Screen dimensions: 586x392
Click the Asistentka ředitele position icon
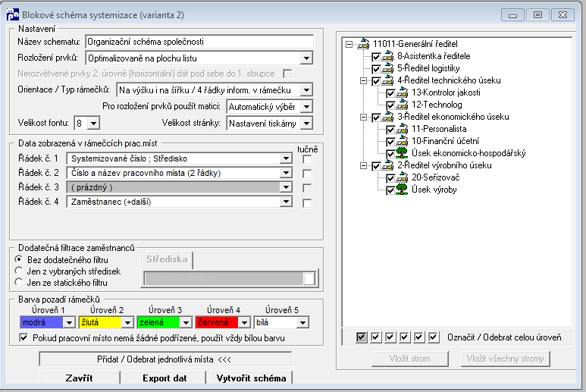pos(387,56)
